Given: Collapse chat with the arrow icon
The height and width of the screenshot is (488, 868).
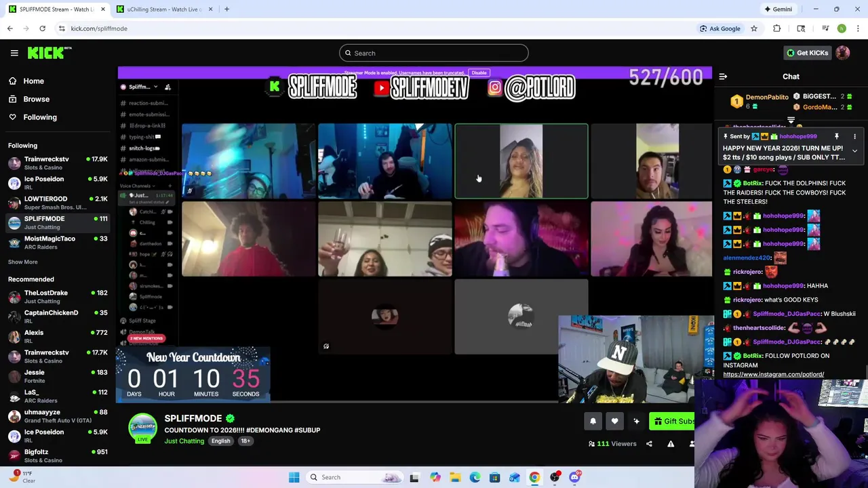Looking at the screenshot, I should (x=723, y=77).
